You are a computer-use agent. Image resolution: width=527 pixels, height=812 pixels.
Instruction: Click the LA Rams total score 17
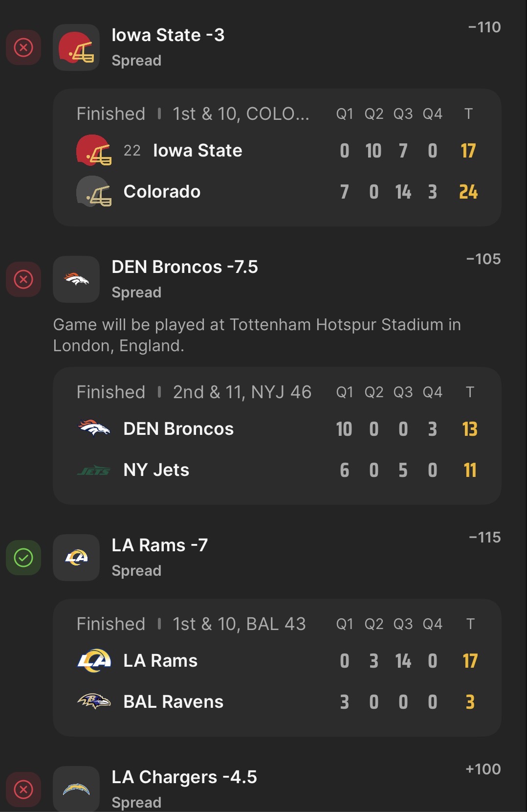(470, 661)
